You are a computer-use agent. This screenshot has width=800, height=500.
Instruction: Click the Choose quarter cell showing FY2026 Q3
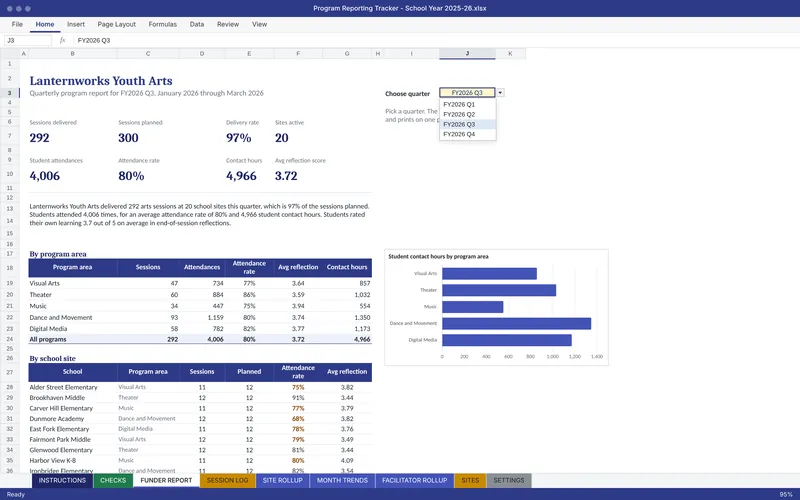click(x=467, y=93)
